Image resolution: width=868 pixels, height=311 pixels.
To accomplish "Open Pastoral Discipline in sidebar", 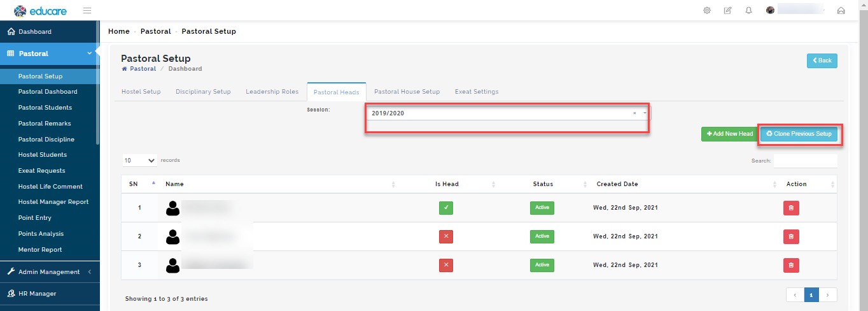I will click(x=46, y=140).
